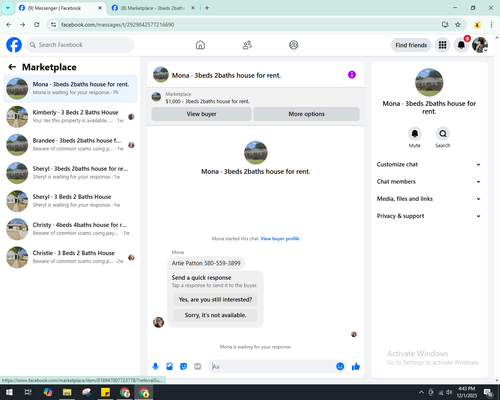
Task: Click the volume icon in system tray
Action: [x=449, y=392]
